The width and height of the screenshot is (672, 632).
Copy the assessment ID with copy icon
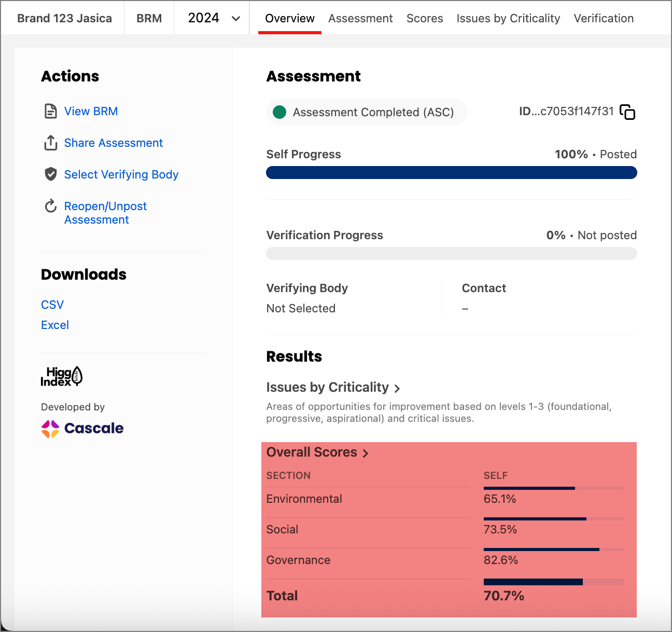[627, 112]
